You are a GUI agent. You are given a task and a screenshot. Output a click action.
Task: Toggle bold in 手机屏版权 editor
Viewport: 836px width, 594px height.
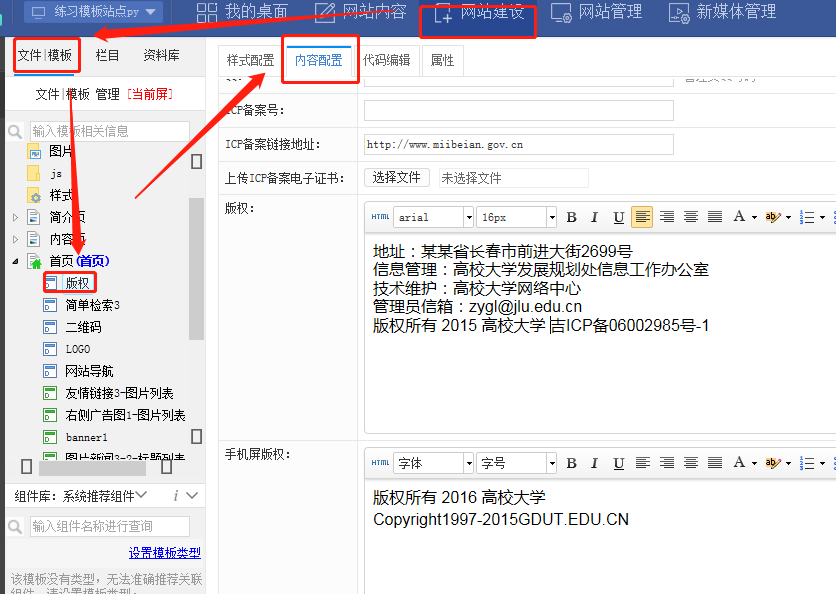click(572, 463)
